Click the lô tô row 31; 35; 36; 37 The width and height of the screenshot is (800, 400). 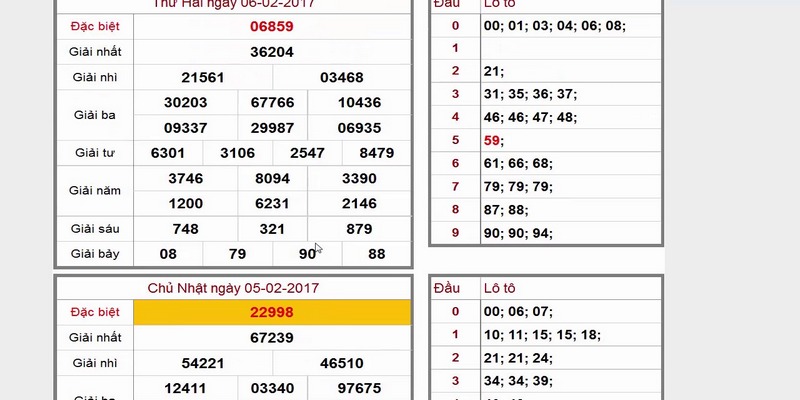pyautogui.click(x=529, y=94)
